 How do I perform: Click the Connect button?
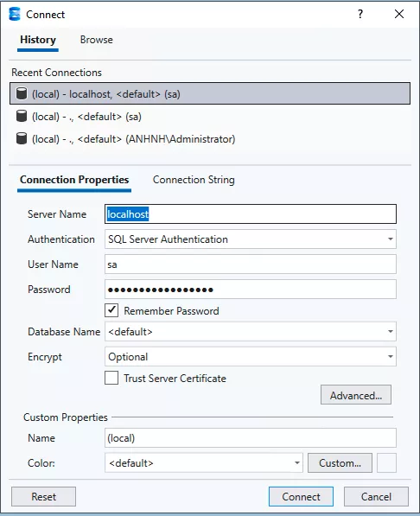pos(301,497)
